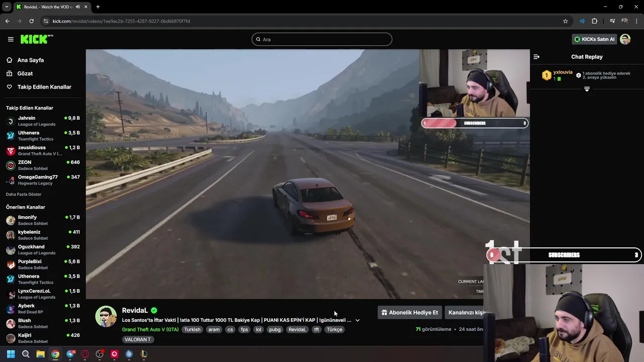Click the RevidaL streamer avatar

point(106,316)
